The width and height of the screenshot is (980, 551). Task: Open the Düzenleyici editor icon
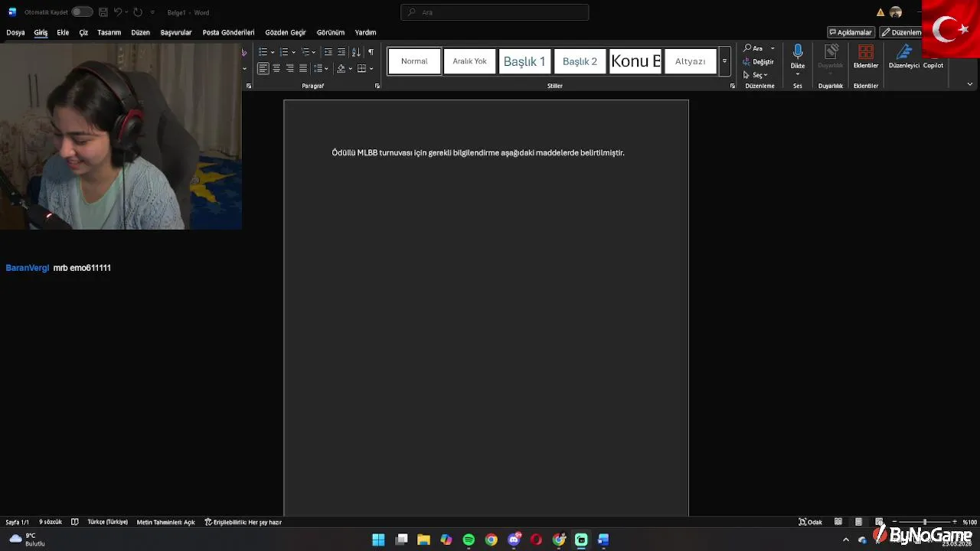pyautogui.click(x=904, y=52)
